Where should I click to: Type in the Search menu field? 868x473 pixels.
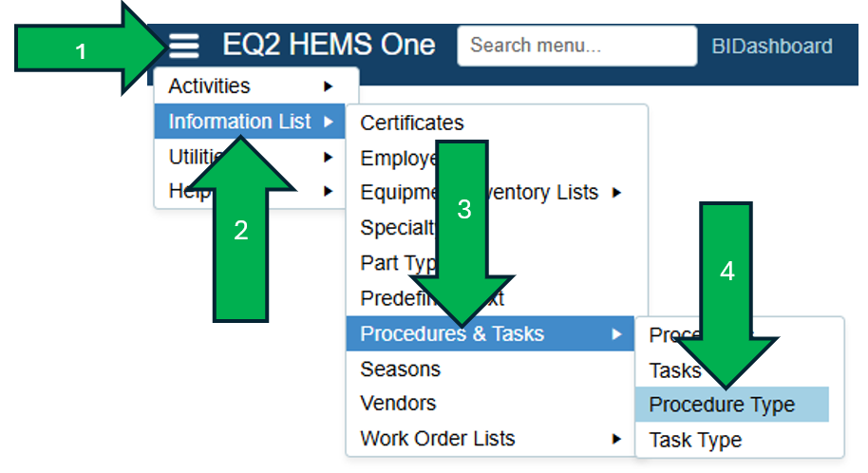click(576, 46)
